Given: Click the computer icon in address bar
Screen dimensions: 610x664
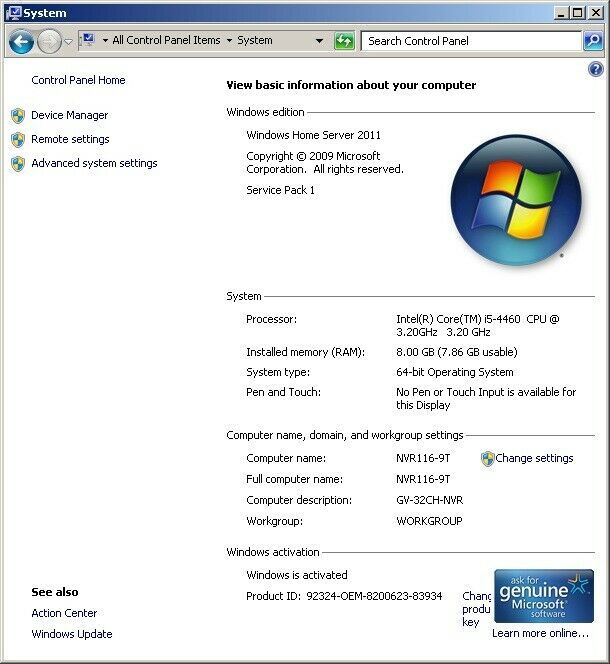Looking at the screenshot, I should tap(89, 40).
